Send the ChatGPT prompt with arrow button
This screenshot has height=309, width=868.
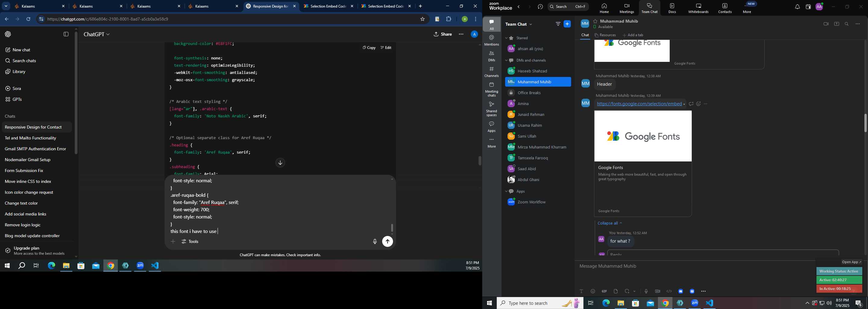coord(388,241)
